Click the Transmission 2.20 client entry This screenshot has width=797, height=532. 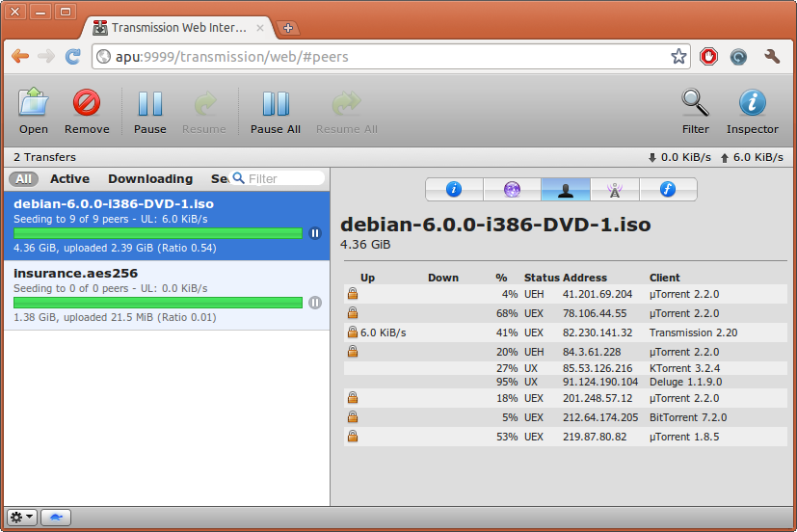(693, 332)
